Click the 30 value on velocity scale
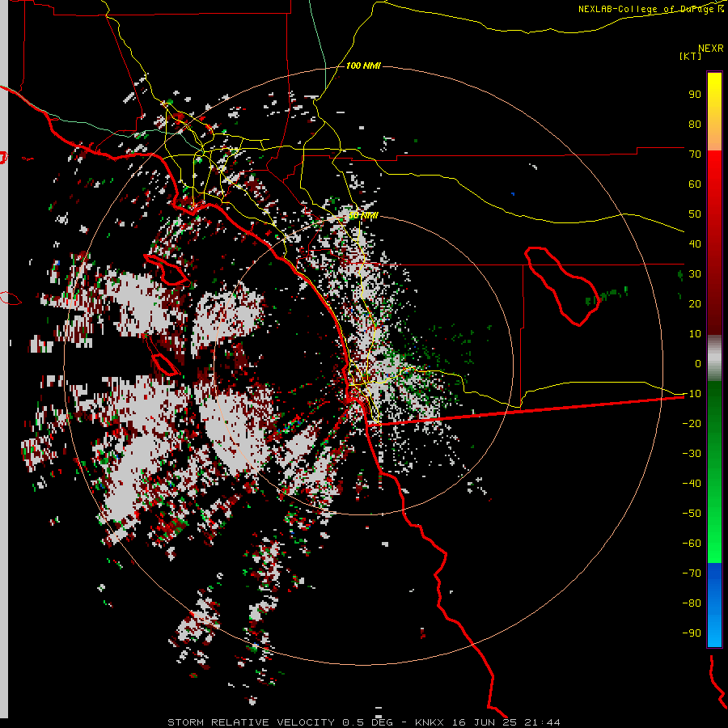 pyautogui.click(x=695, y=274)
